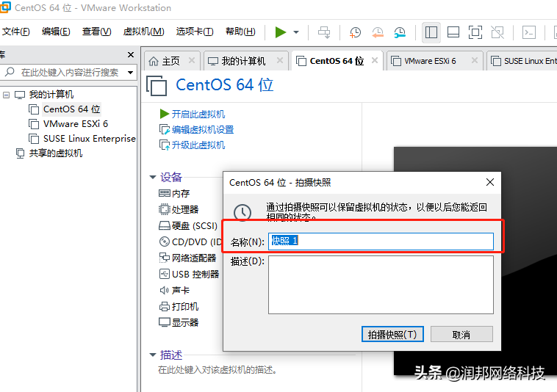Select the 显示器 device entry
Image resolution: width=557 pixels, height=392 pixels.
click(x=184, y=322)
